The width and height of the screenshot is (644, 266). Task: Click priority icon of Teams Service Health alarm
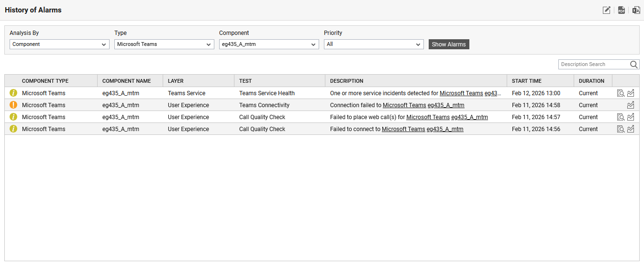(x=13, y=93)
